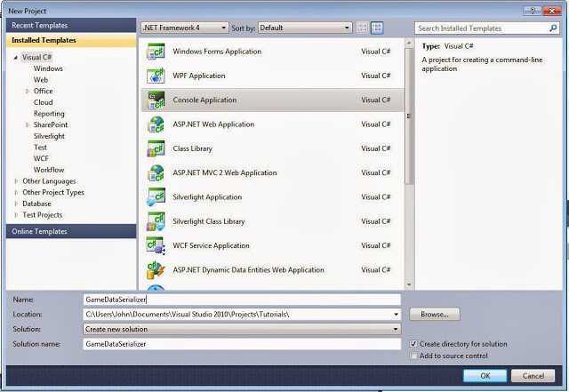Expand the Test Projects tree node

16,215
